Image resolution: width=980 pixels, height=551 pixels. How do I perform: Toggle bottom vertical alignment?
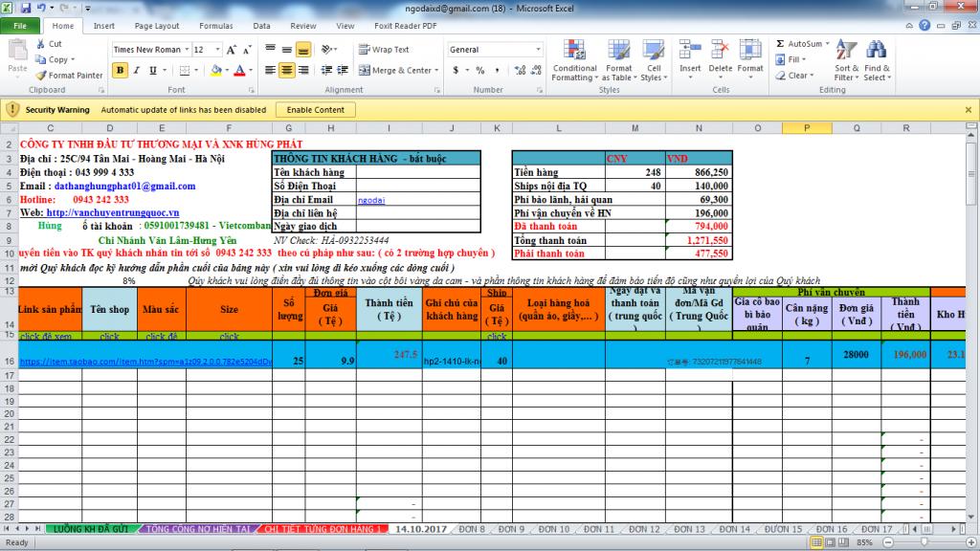pos(303,50)
